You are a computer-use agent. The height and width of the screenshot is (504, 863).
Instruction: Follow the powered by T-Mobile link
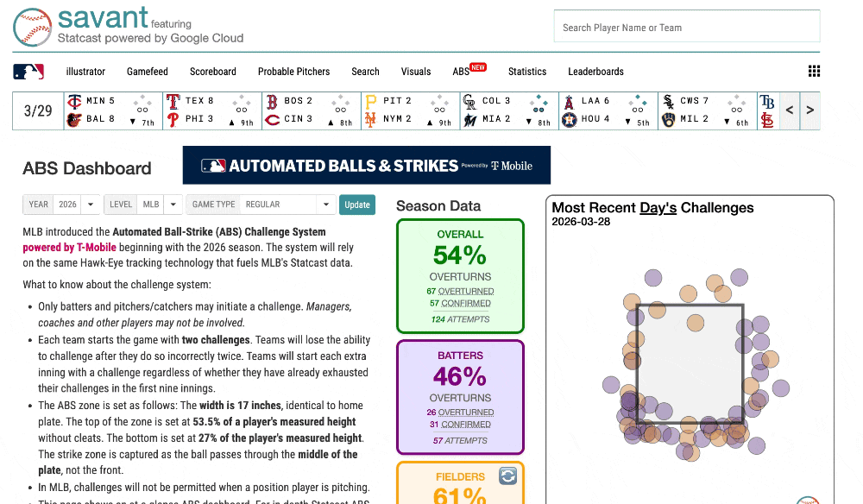tap(69, 248)
